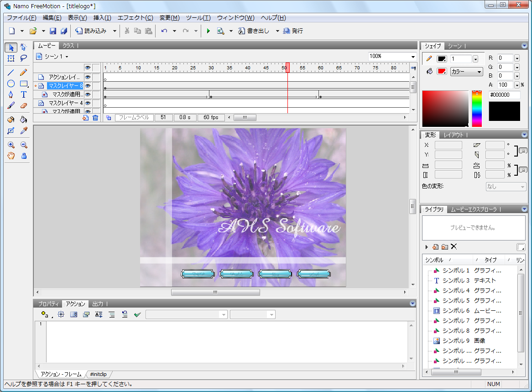Viewport: 532px width, 392px height.
Task: Select the hand pan tool
Action: tap(11, 156)
